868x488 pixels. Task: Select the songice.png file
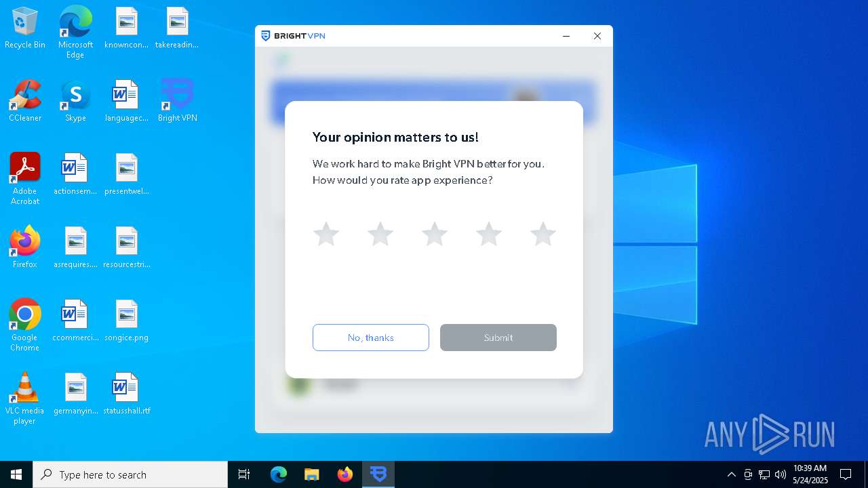126,321
